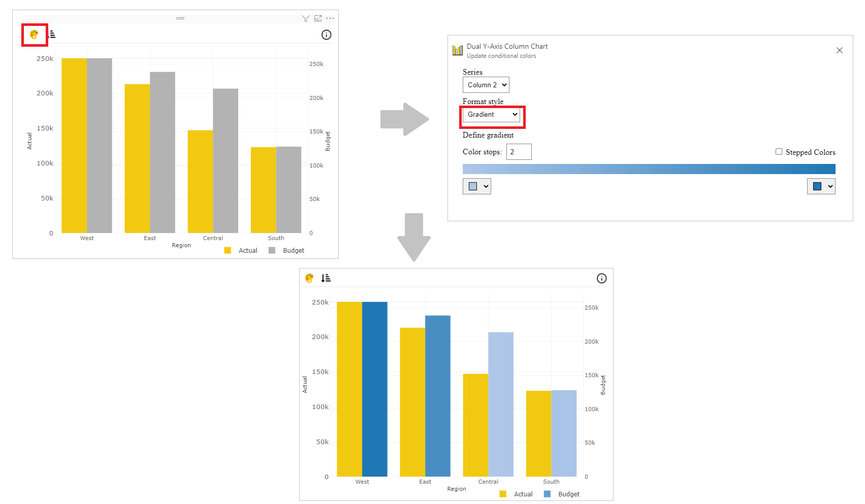The width and height of the screenshot is (865, 504).
Task: Click Central axis label in bottom chart
Action: [x=488, y=482]
